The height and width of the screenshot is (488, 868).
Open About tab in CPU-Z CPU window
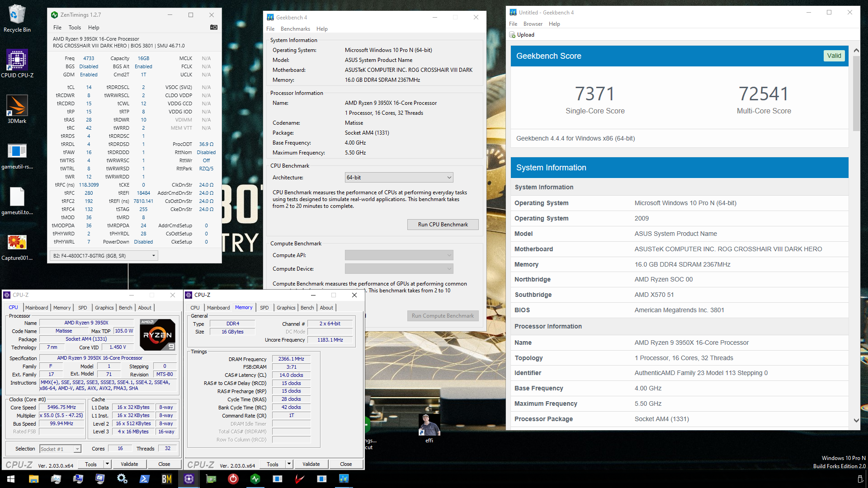point(145,308)
